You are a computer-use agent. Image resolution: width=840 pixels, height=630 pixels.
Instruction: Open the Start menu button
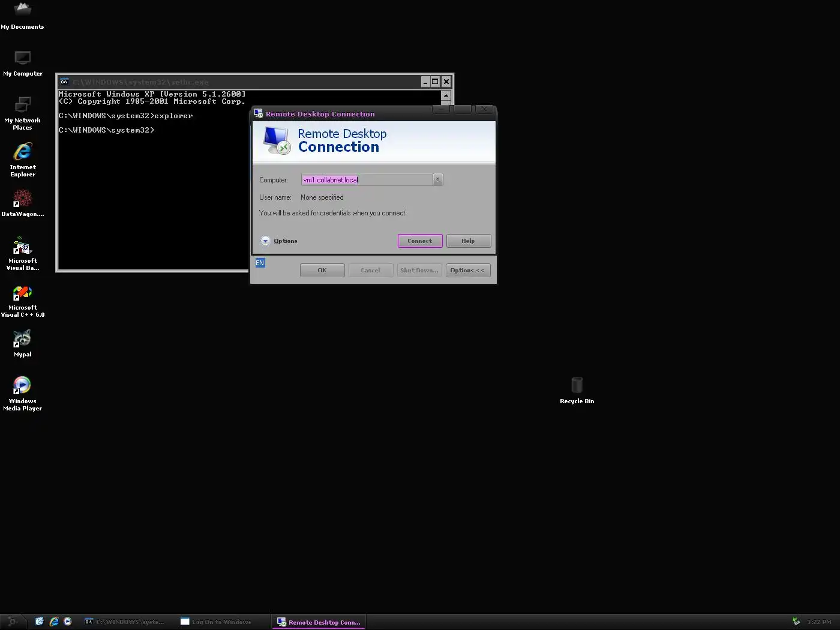tap(13, 622)
